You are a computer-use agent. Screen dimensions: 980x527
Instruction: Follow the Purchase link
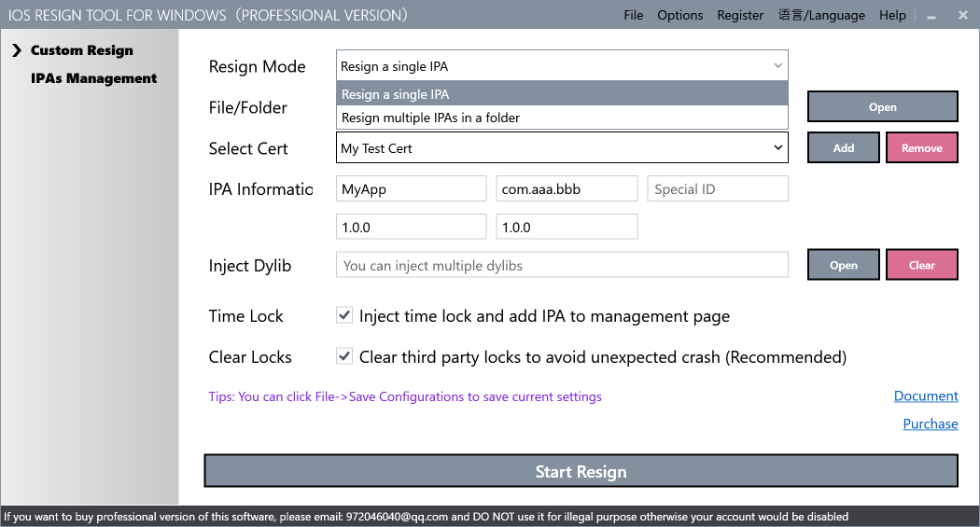(x=930, y=423)
